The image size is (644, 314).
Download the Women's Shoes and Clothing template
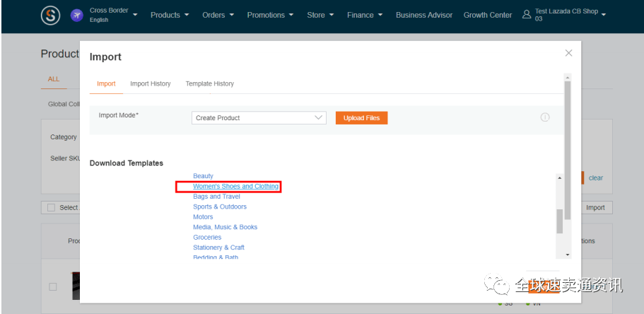[x=235, y=187]
